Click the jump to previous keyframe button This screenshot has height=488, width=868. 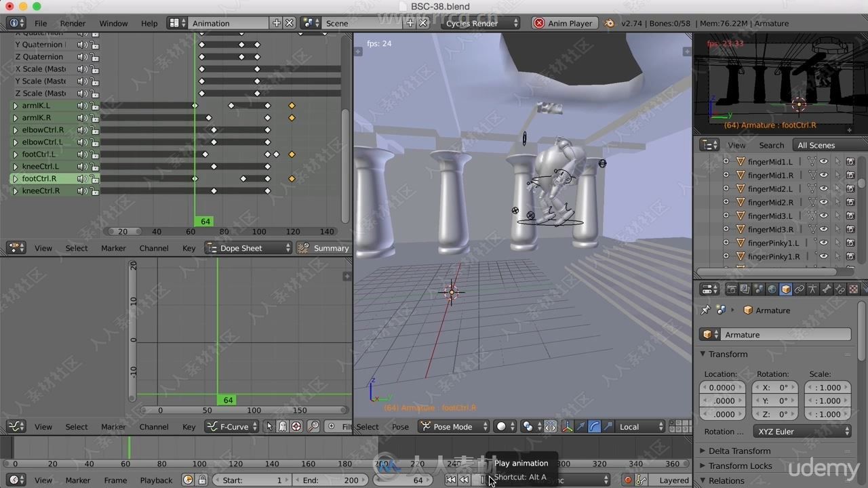465,480
